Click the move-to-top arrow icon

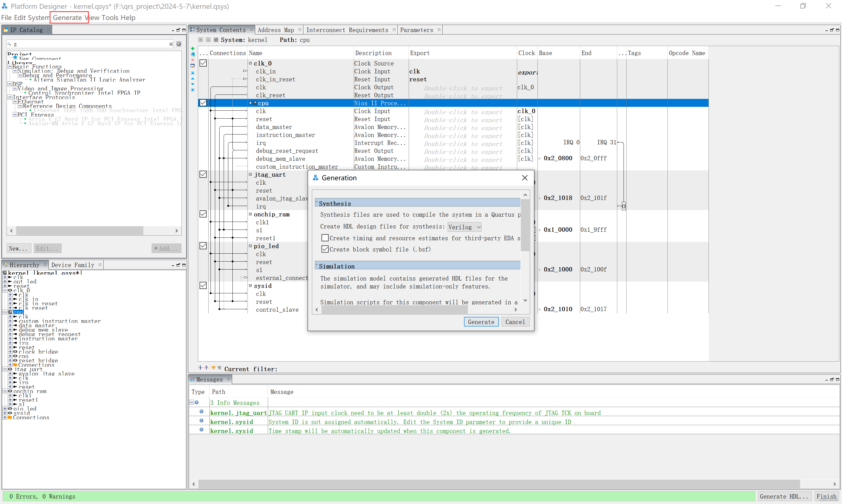click(x=193, y=73)
